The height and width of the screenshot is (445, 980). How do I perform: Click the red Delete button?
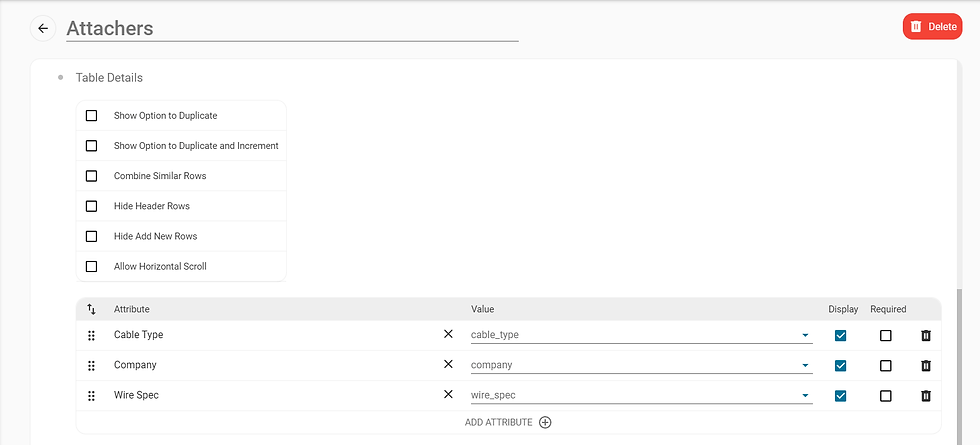pos(932,26)
